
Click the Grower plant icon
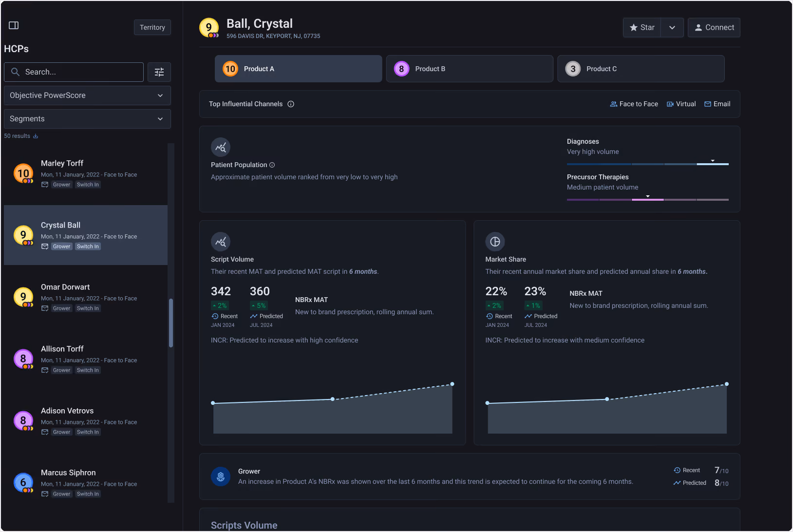tap(221, 476)
